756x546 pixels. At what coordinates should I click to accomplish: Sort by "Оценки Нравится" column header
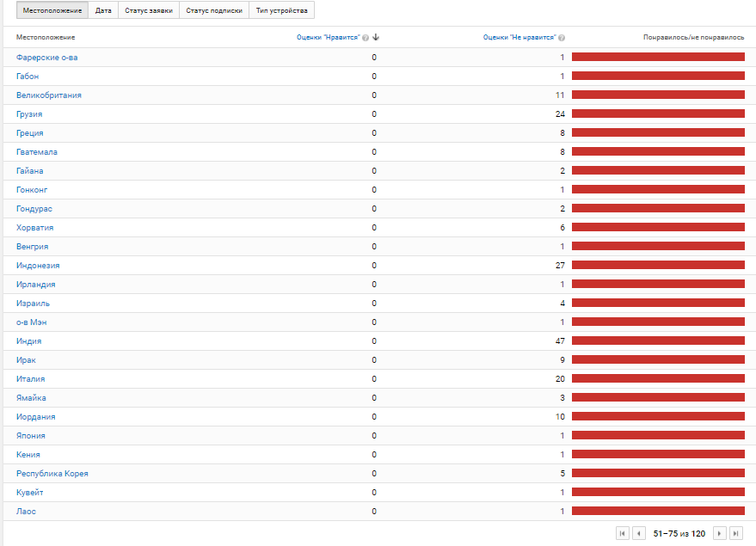pyautogui.click(x=328, y=38)
